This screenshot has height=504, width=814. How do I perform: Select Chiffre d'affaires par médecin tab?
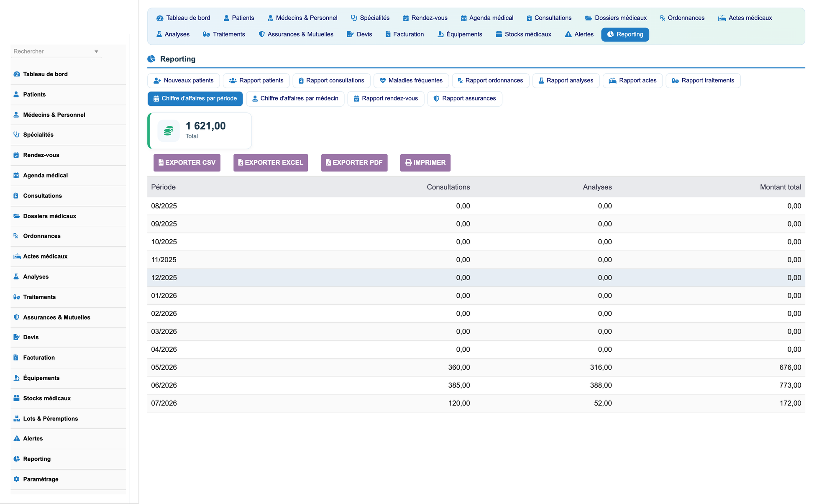click(x=295, y=99)
